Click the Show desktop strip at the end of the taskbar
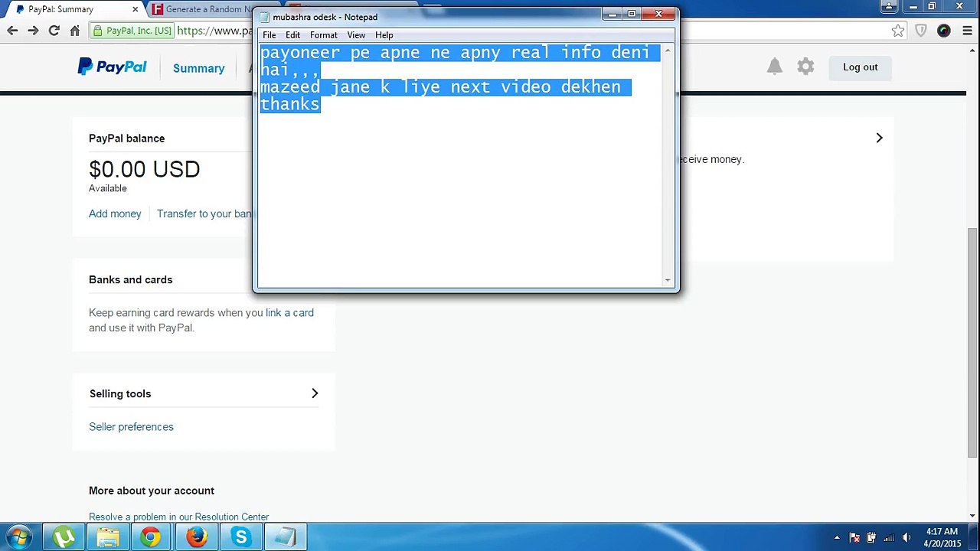The image size is (980, 551). 975,537
